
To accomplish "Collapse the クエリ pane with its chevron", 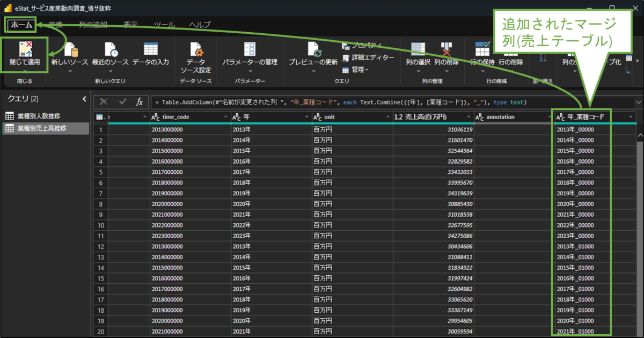I will click(84, 99).
